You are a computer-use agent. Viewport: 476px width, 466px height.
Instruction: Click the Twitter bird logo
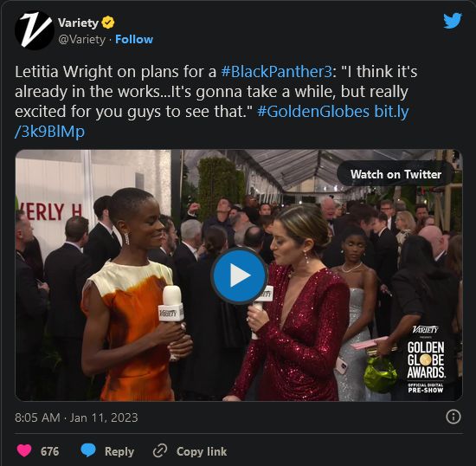tap(453, 20)
